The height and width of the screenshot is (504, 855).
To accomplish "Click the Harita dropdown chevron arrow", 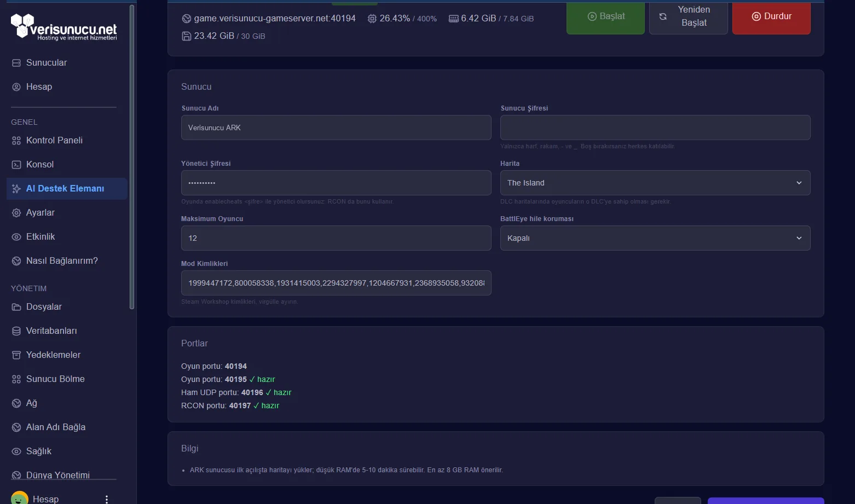I will (799, 183).
